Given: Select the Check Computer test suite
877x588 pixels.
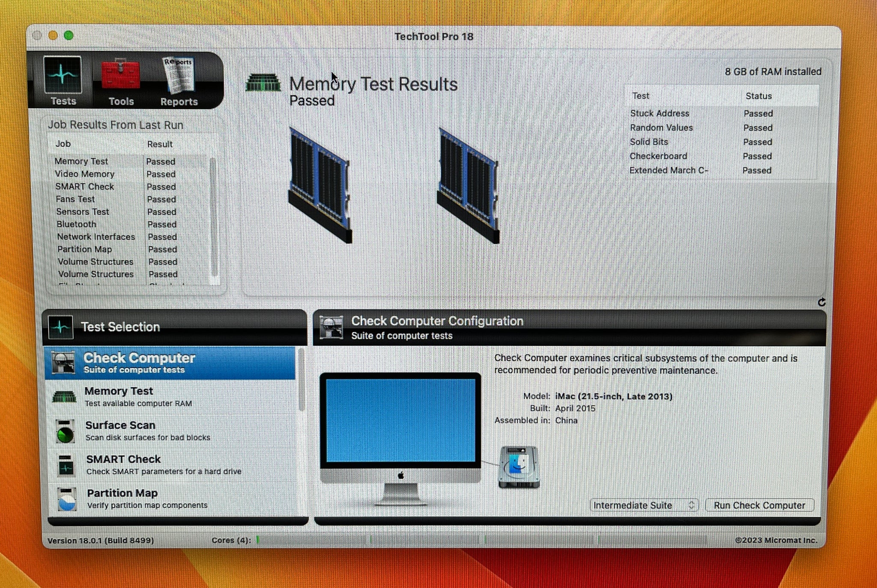Looking at the screenshot, I should click(x=170, y=363).
